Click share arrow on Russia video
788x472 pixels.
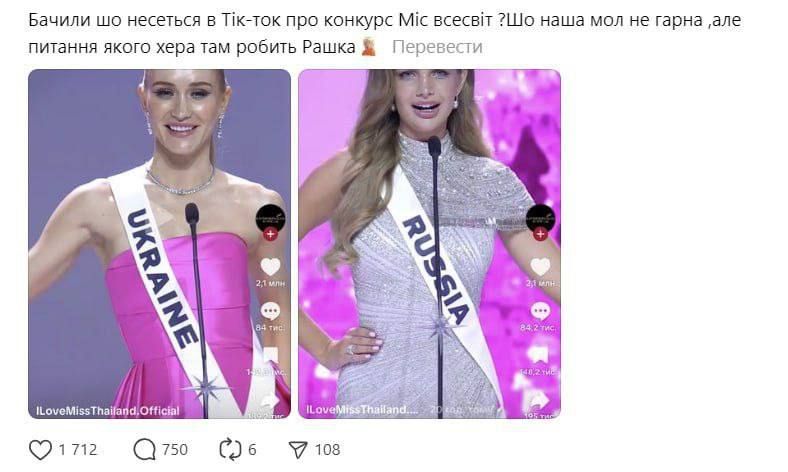point(541,400)
